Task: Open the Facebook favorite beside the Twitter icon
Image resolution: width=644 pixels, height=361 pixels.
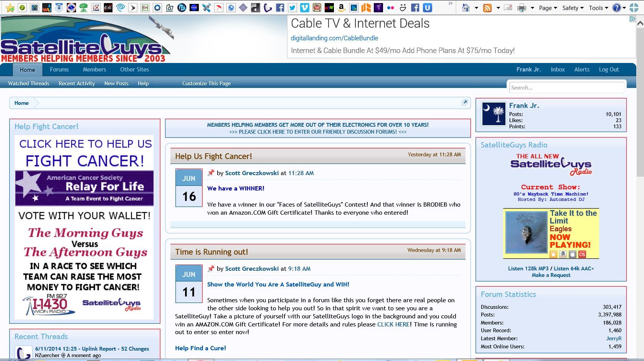Action: pyautogui.click(x=280, y=8)
